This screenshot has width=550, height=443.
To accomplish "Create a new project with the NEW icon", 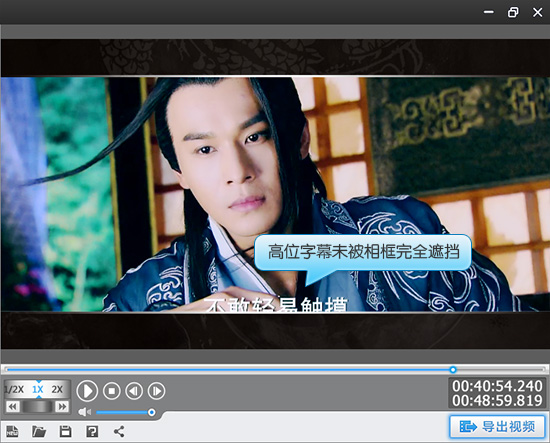I will 12,431.
